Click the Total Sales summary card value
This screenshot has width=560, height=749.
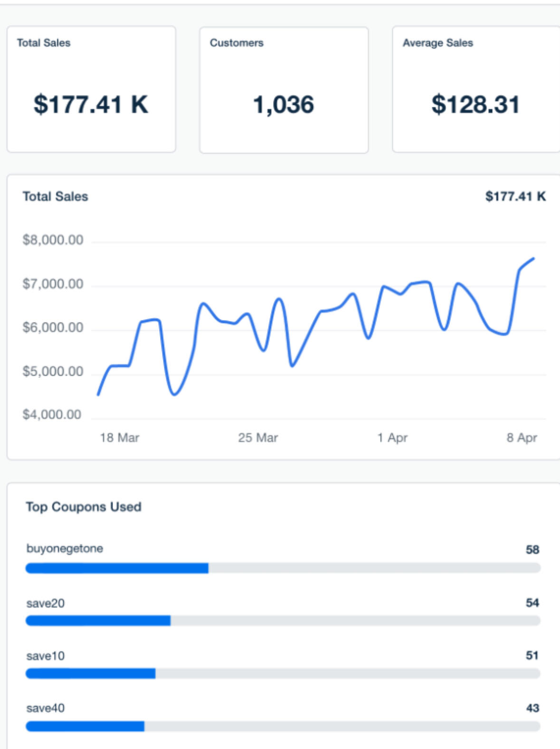click(x=91, y=104)
